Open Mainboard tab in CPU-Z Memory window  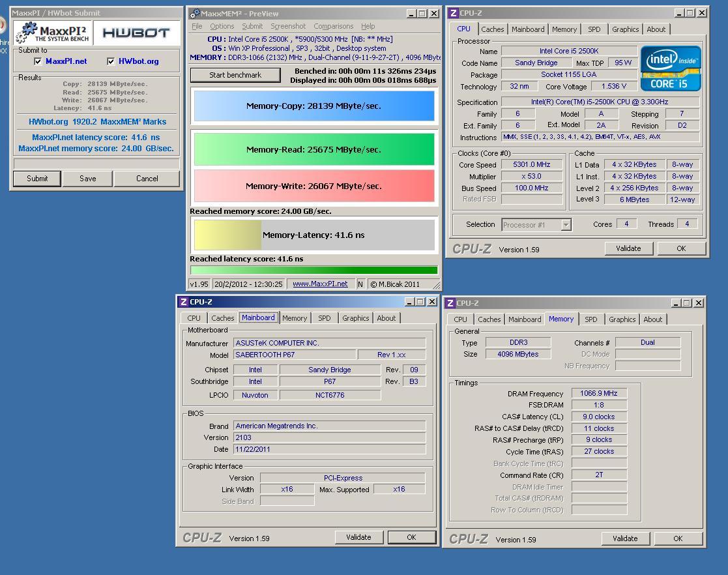(525, 319)
